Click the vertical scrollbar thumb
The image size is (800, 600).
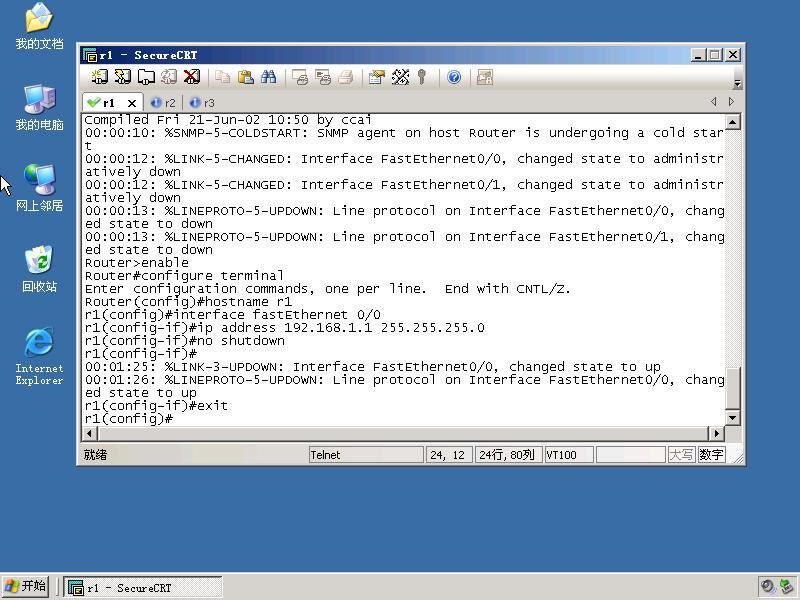(x=733, y=388)
